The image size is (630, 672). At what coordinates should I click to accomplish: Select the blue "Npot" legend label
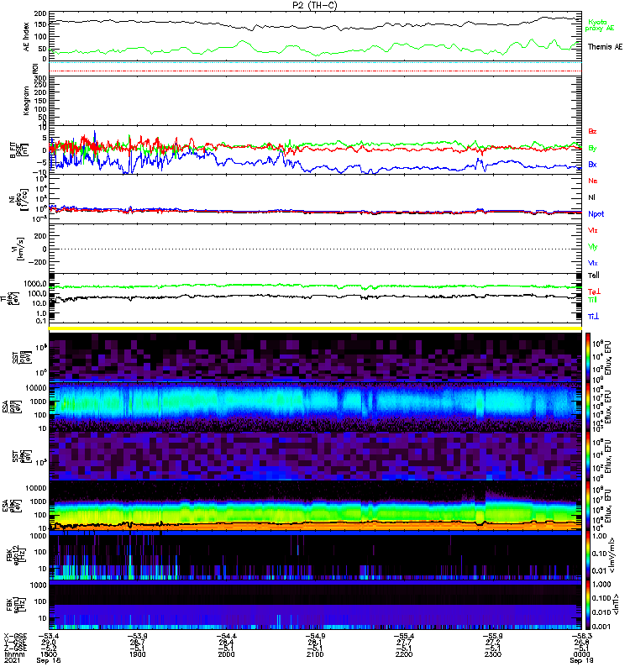pos(596,214)
